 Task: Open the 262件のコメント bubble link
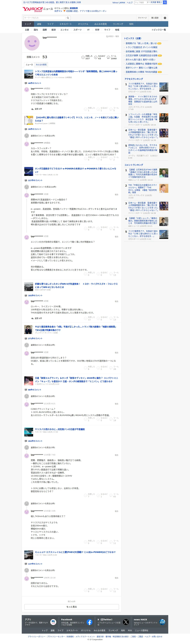point(33,441)
